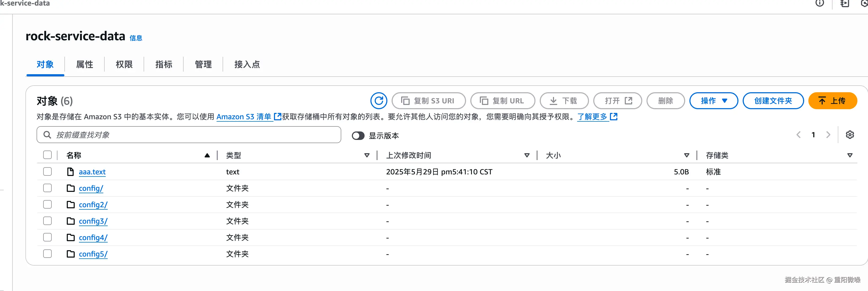Sort by 上次修改时间 column arrow
This screenshot has height=291, width=868.
tap(527, 156)
